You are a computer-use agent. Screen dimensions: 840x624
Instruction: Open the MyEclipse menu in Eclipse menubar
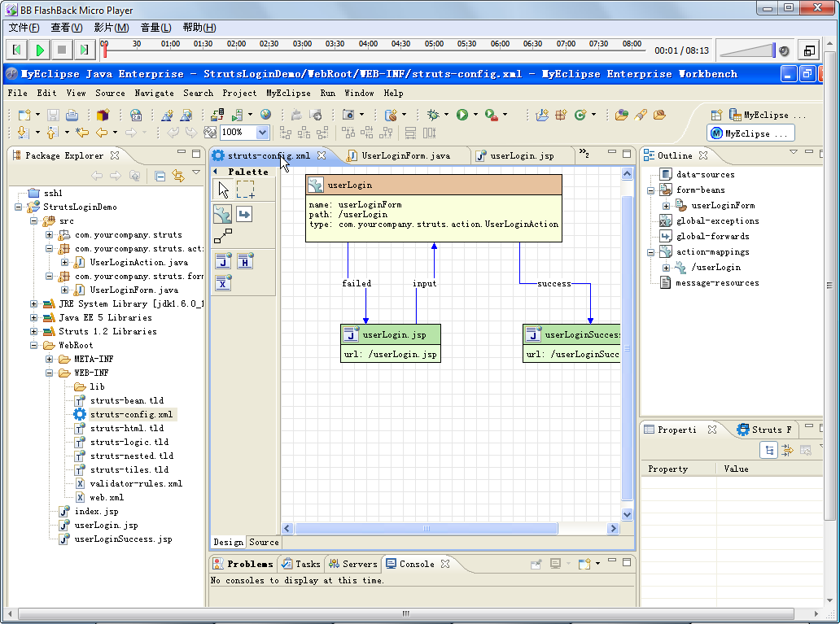coord(288,94)
